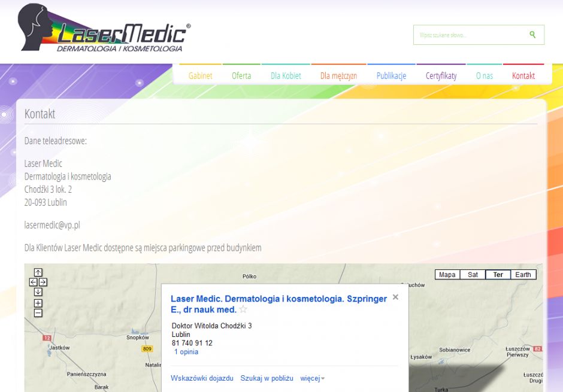Switch map to Earth view
Viewport: 563px width, 392px height.
coord(523,275)
